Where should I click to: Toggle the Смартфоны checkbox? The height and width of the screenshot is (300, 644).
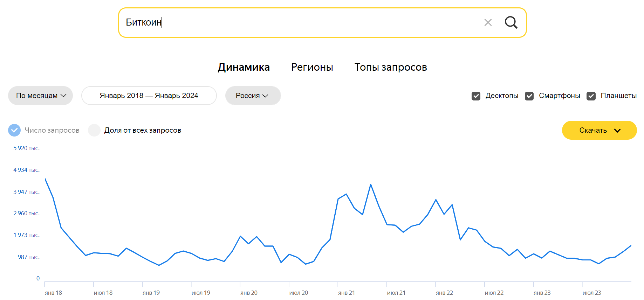coord(529,96)
